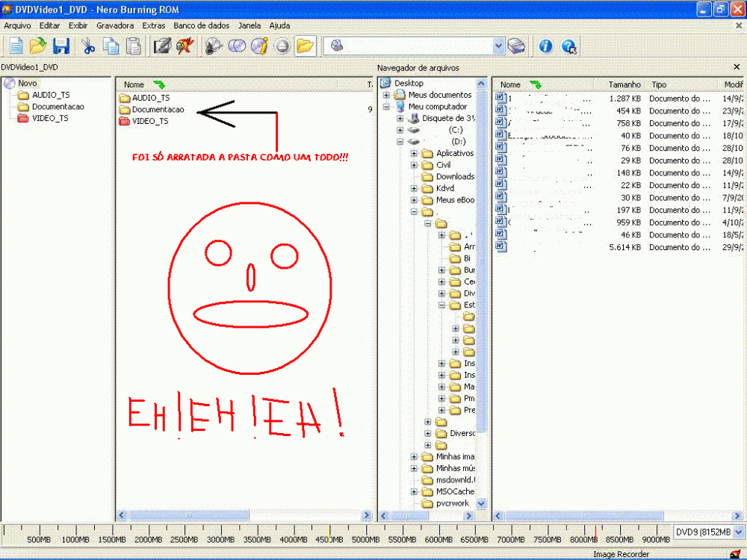Select the Documentacao folder in compilation list
Image resolution: width=747 pixels, height=560 pixels.
click(158, 110)
